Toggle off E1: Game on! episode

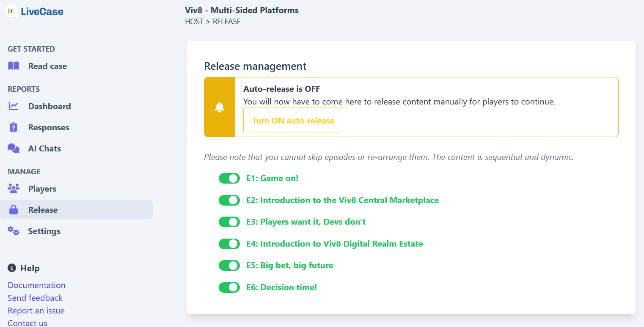point(229,179)
